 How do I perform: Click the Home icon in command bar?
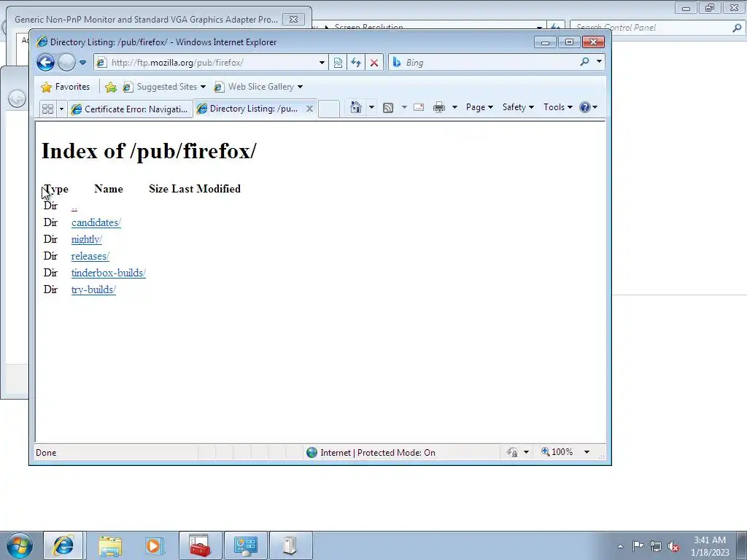coord(355,107)
